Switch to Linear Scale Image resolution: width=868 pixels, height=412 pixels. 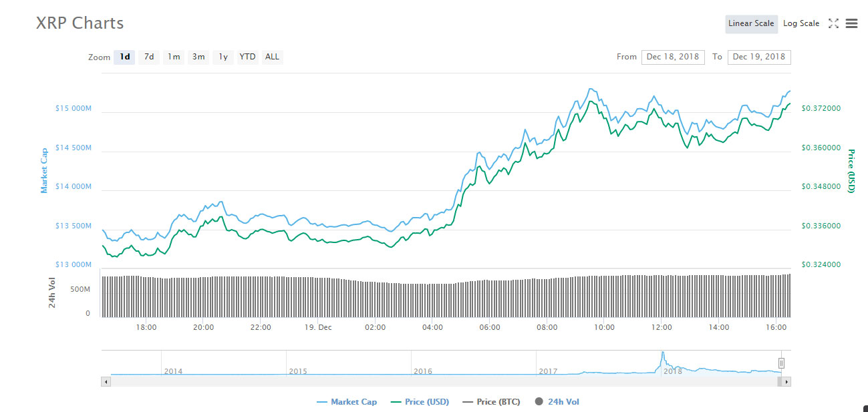(x=751, y=23)
